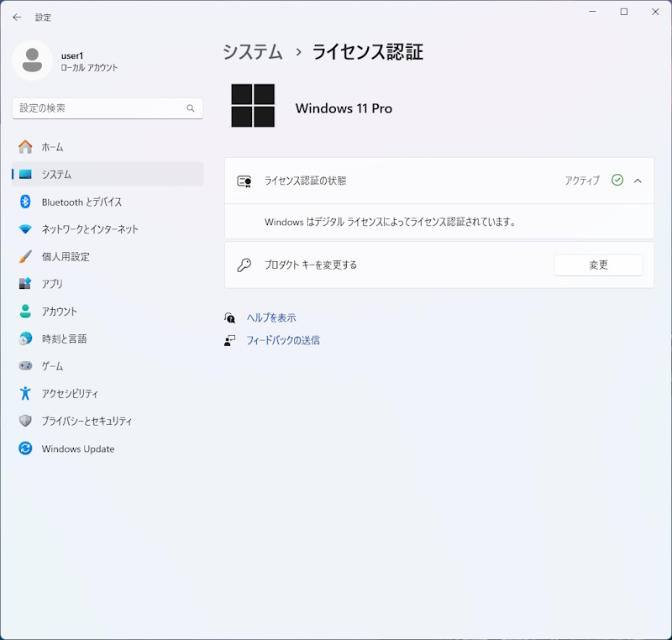Viewport: 672px width, 640px height.
Task: Click the network Wi-Fi icon
Action: point(25,229)
